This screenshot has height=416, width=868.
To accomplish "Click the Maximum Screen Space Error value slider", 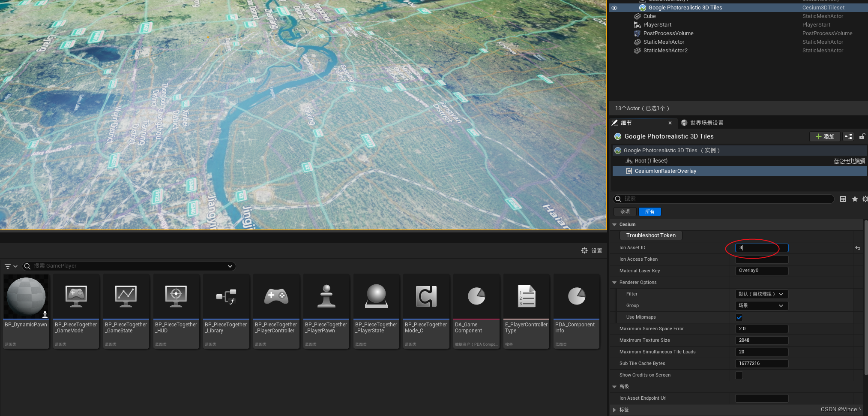I will pos(762,329).
